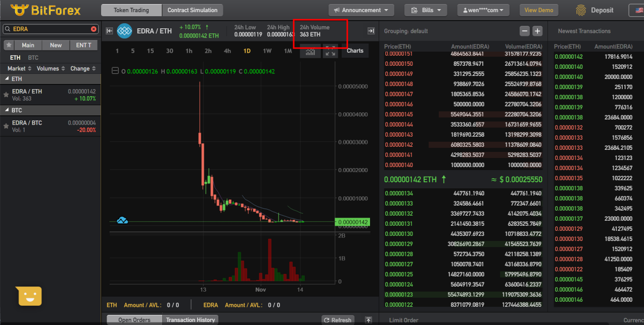The width and height of the screenshot is (644, 325).
Task: Focus the EDRA search field
Action: [x=50, y=29]
